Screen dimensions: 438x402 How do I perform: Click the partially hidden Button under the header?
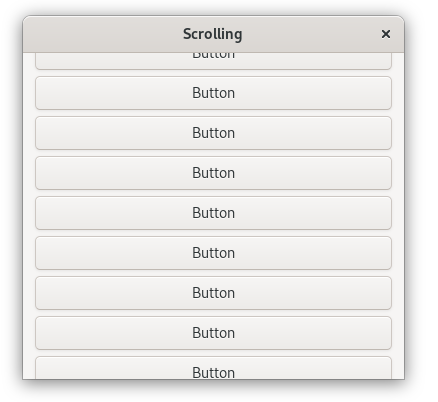tap(213, 61)
